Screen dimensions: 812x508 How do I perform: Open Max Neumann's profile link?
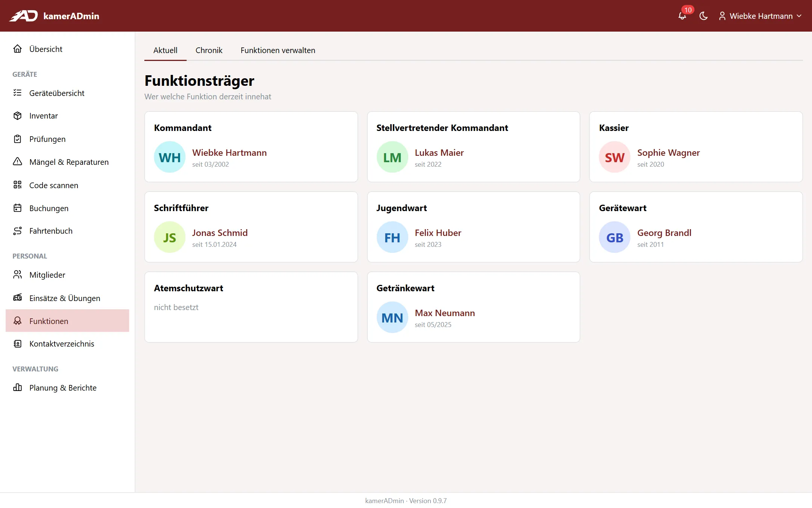[x=445, y=313]
